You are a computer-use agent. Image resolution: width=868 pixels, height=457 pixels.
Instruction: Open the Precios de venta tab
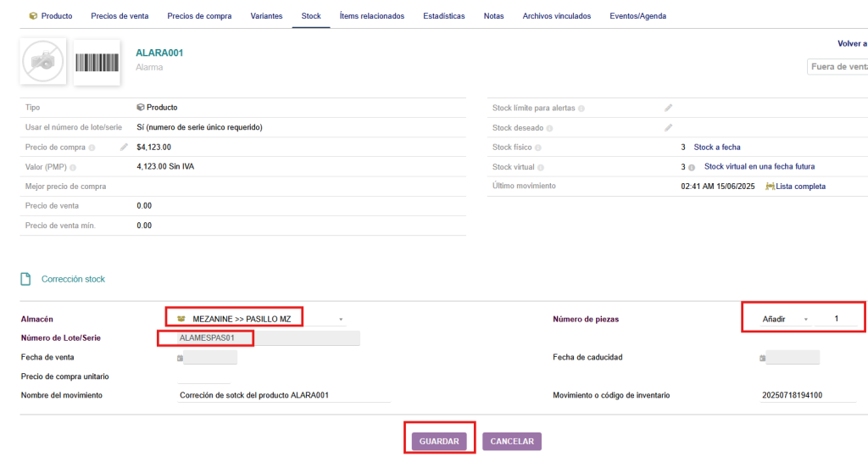(x=120, y=16)
